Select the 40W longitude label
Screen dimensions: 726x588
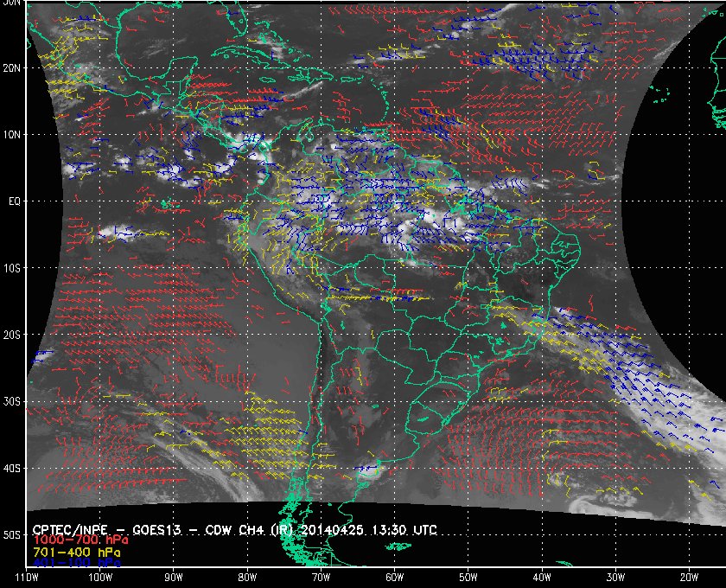[x=542, y=578]
